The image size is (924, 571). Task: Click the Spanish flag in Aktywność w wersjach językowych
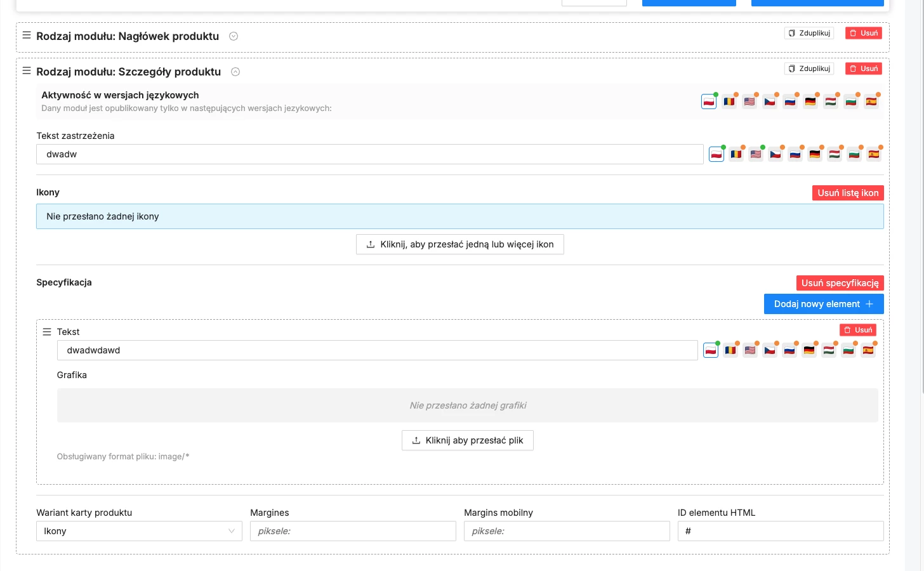point(871,102)
